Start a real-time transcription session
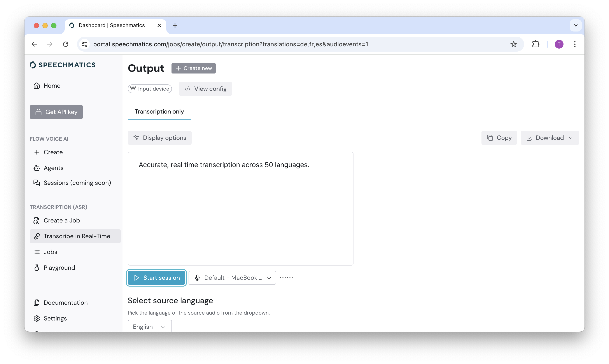This screenshot has width=609, height=364. (156, 277)
